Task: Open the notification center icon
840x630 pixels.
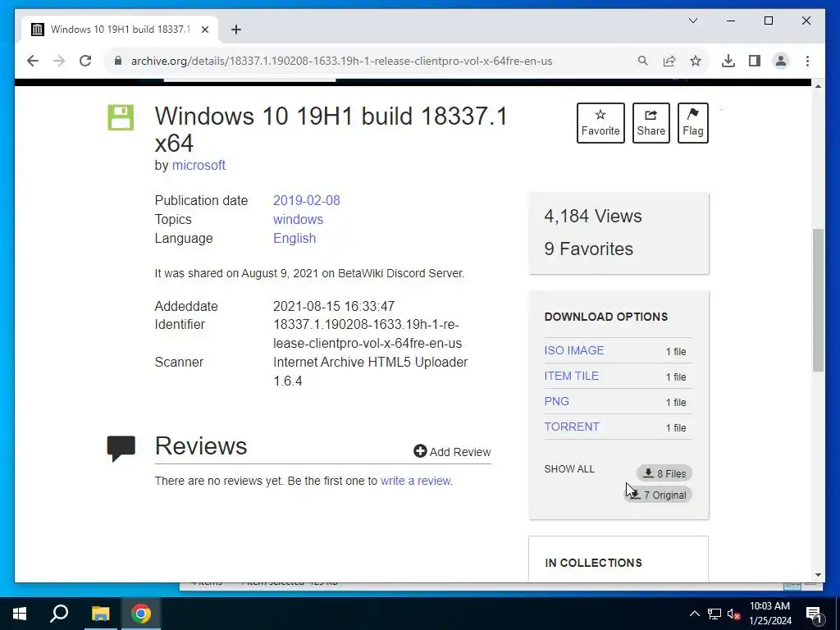Action: (814, 614)
